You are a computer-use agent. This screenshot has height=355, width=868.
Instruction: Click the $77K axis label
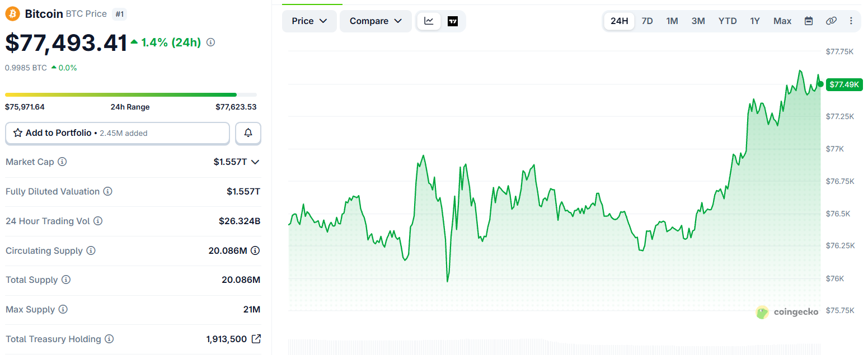tap(836, 149)
